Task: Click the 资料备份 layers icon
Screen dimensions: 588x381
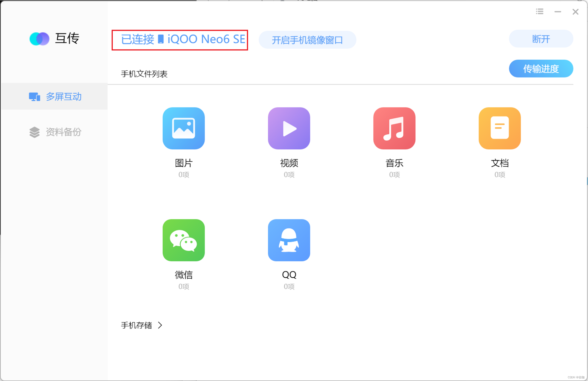Action: point(34,132)
